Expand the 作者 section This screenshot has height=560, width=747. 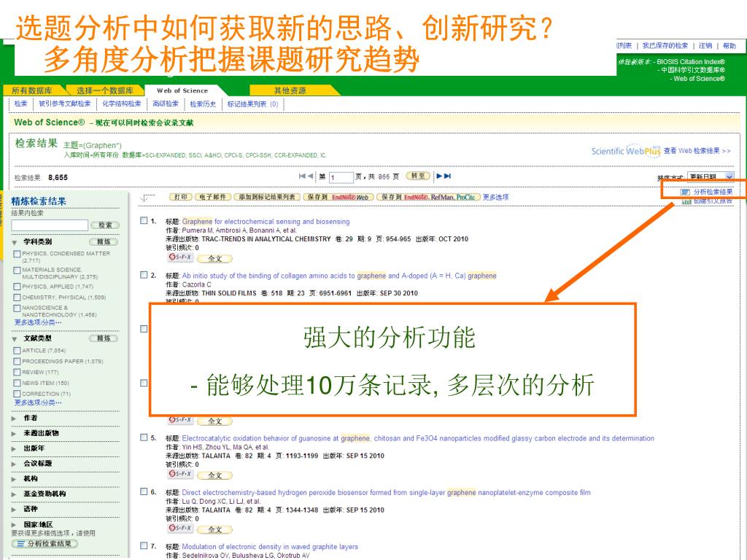[15, 418]
